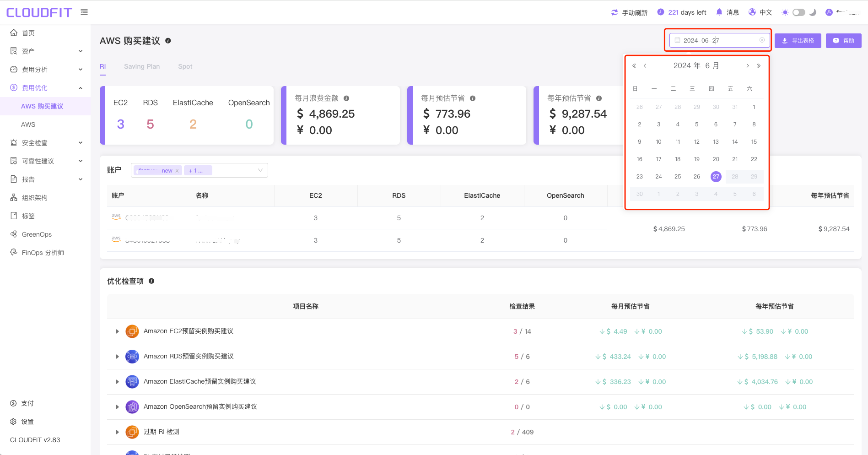Switch to the RI tab
The height and width of the screenshot is (455, 868).
[x=102, y=66]
